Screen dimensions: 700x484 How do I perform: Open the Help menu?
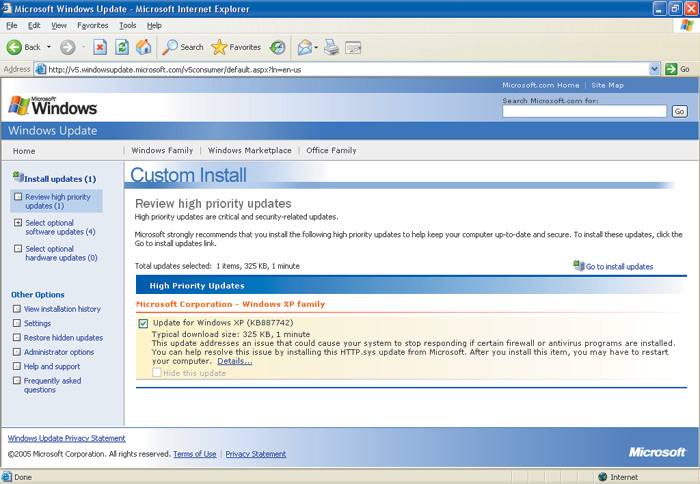(x=154, y=25)
